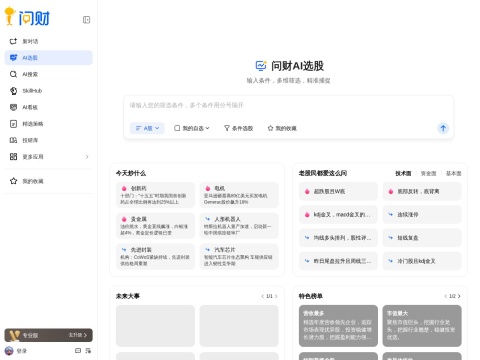The height and width of the screenshot is (360, 480).
Task: Start a new chat via 新对话 icon
Action: point(13,41)
